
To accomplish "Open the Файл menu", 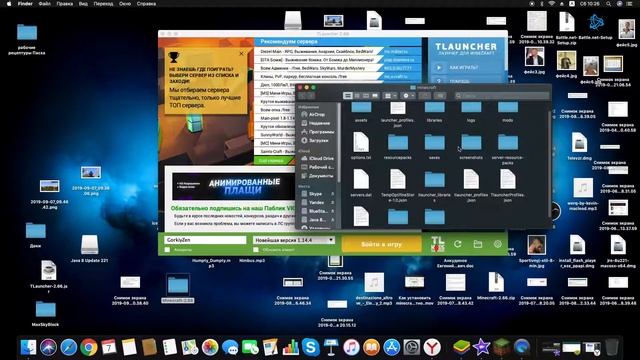I will (x=44, y=4).
